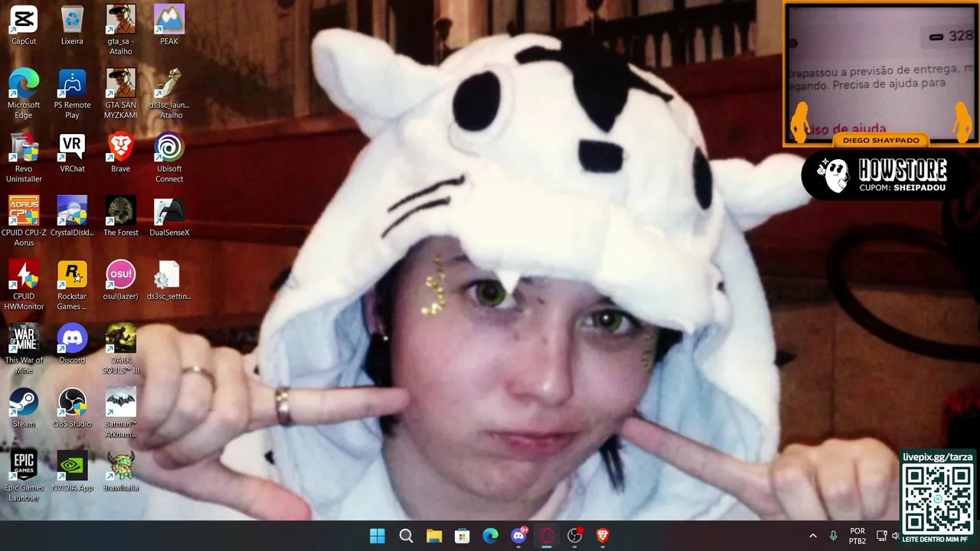Viewport: 980px width, 551px height.
Task: Open the CPUID HWMonitor shortcut
Action: 24,285
